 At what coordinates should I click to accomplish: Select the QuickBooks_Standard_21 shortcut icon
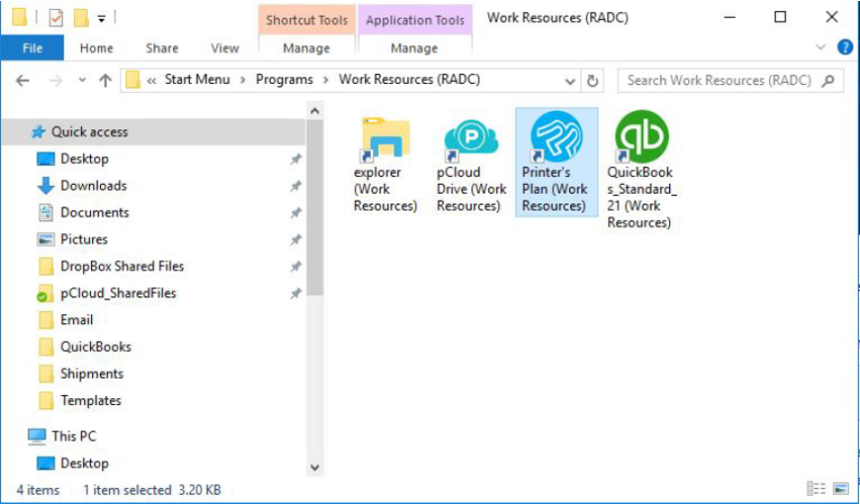click(x=642, y=136)
